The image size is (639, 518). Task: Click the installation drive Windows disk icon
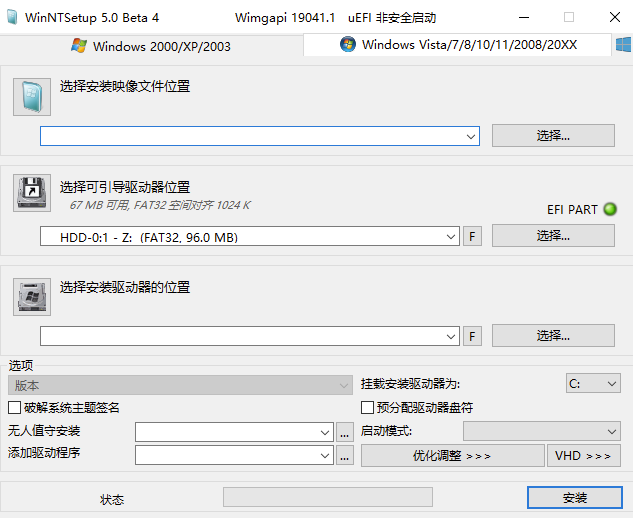[x=32, y=297]
